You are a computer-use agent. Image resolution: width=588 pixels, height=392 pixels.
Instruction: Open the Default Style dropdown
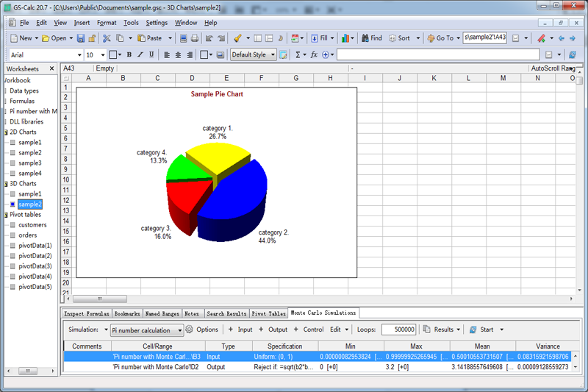click(273, 54)
